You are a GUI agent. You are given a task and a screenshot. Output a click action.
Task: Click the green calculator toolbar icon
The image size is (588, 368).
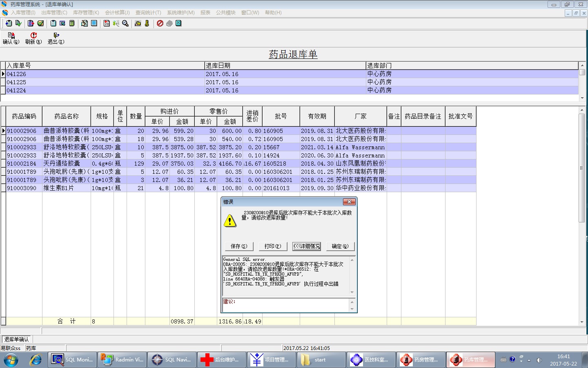pos(72,23)
